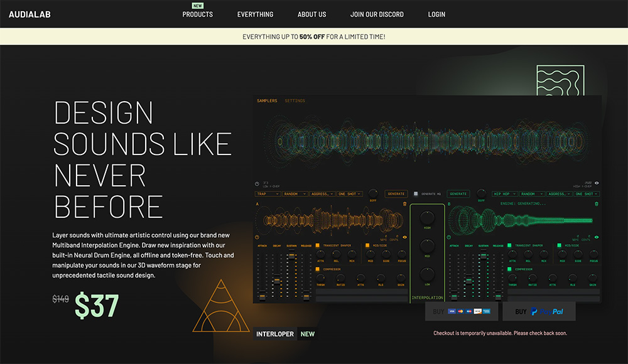Viewport: 628px width, 364px height.
Task: Buy with credit card button
Action: pos(462,311)
